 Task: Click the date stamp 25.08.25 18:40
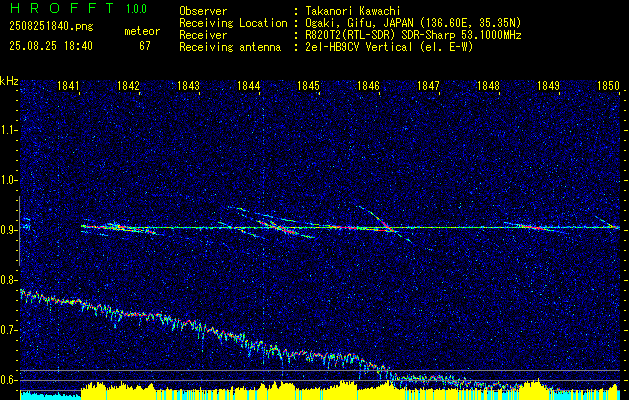pos(51,46)
